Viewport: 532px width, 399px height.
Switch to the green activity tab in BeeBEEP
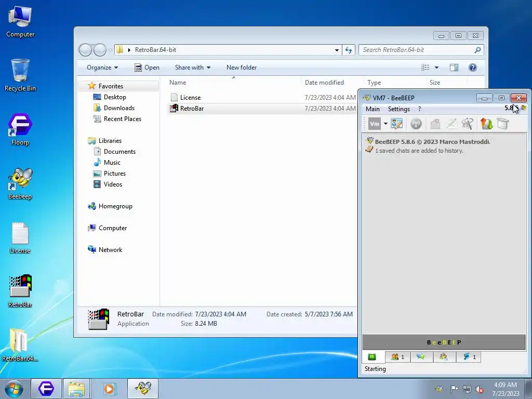[372, 356]
